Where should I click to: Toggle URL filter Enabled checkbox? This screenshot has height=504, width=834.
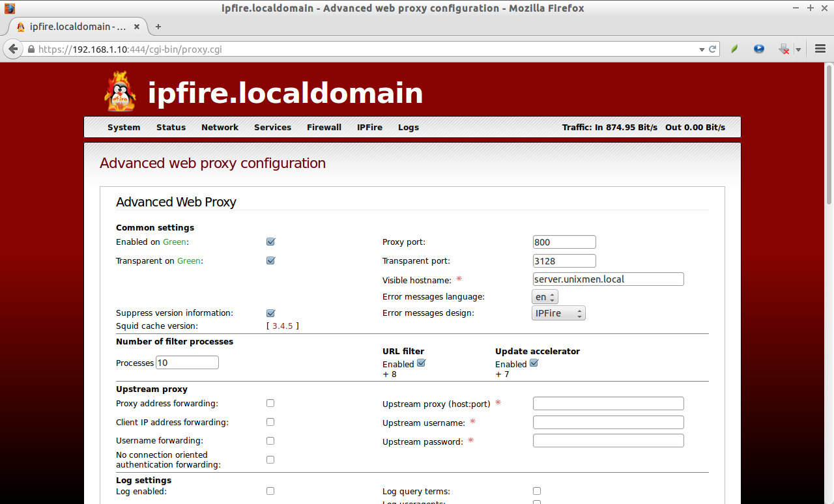coord(421,363)
